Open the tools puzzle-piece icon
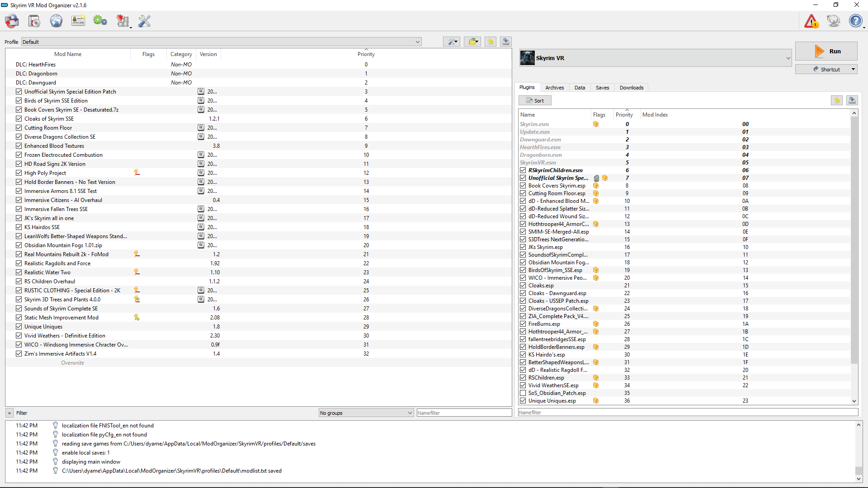 (x=123, y=21)
